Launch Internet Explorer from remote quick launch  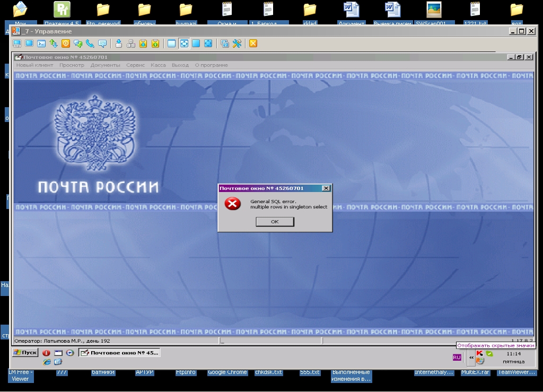coord(47,362)
